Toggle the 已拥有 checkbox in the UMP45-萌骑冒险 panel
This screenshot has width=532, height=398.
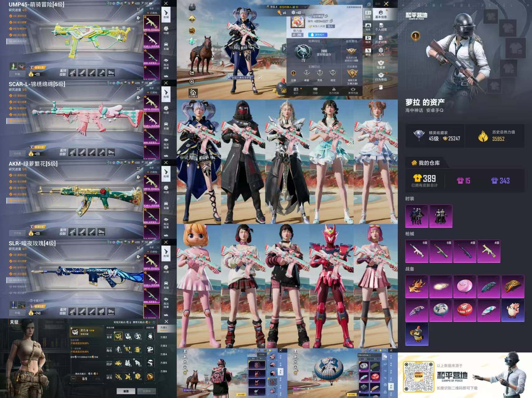tap(147, 13)
